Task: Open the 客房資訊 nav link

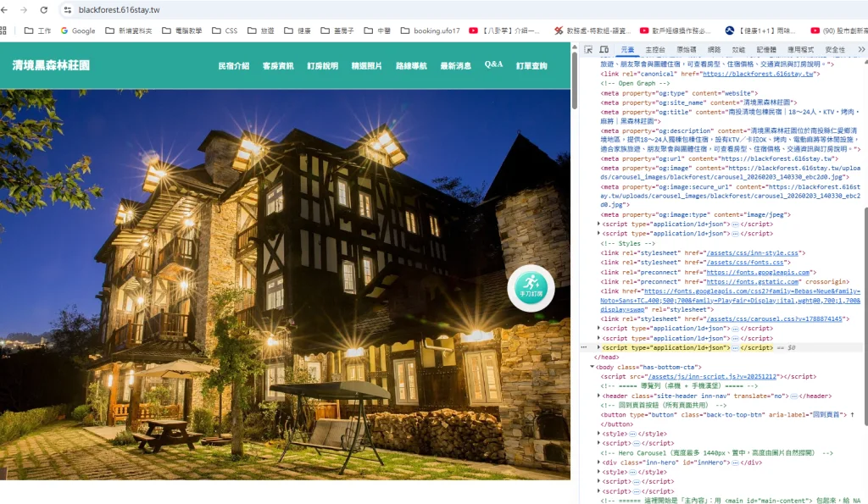Action: point(278,66)
